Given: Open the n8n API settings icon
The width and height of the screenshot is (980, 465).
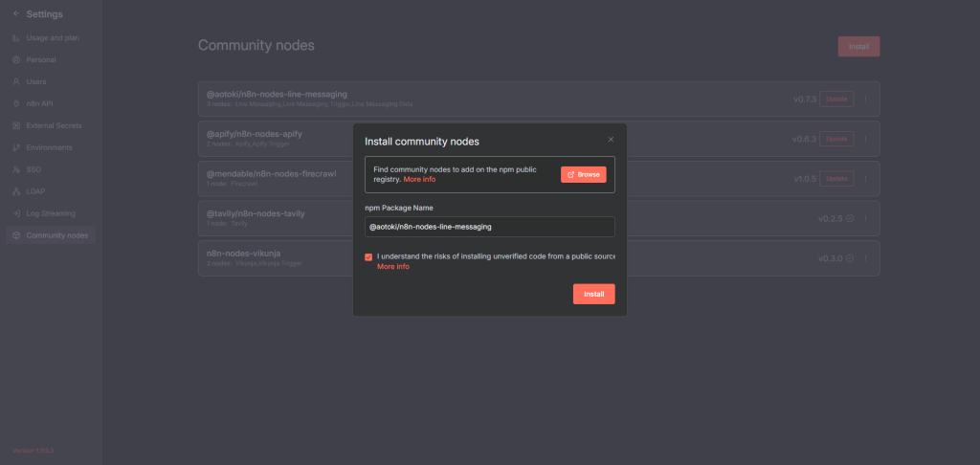Looking at the screenshot, I should (16, 103).
